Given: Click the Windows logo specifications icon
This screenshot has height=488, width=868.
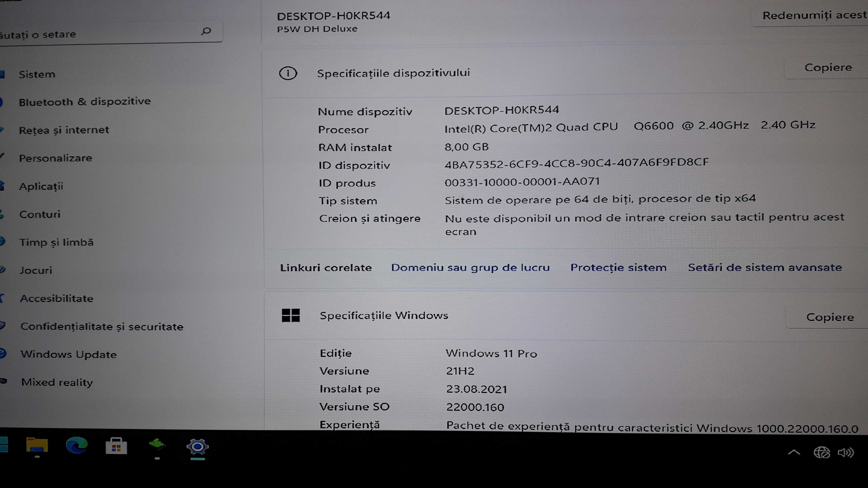Looking at the screenshot, I should (291, 316).
